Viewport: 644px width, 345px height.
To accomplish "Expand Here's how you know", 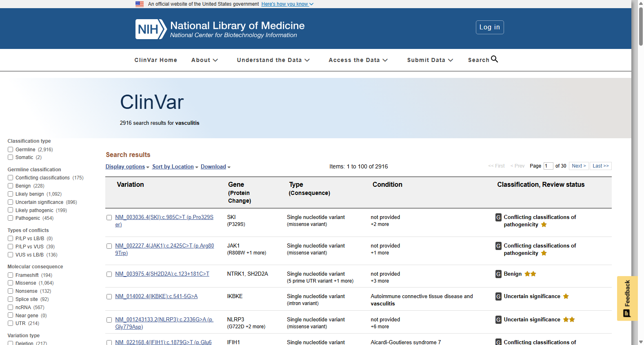I will click(x=287, y=4).
